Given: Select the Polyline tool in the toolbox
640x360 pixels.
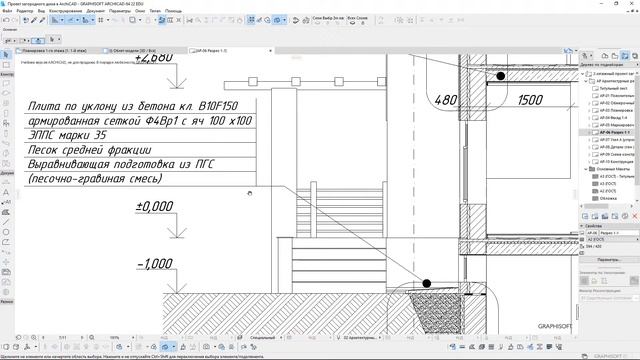Looking at the screenshot, I should pyautogui.click(x=6, y=242).
